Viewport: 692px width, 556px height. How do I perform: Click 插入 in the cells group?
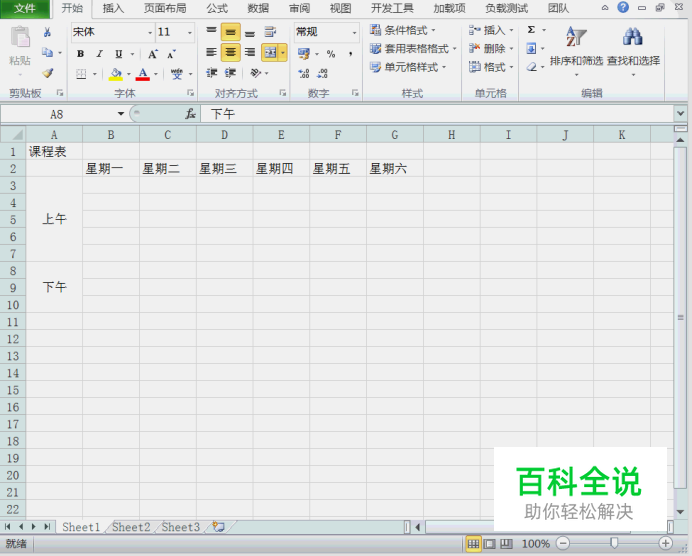[x=491, y=30]
